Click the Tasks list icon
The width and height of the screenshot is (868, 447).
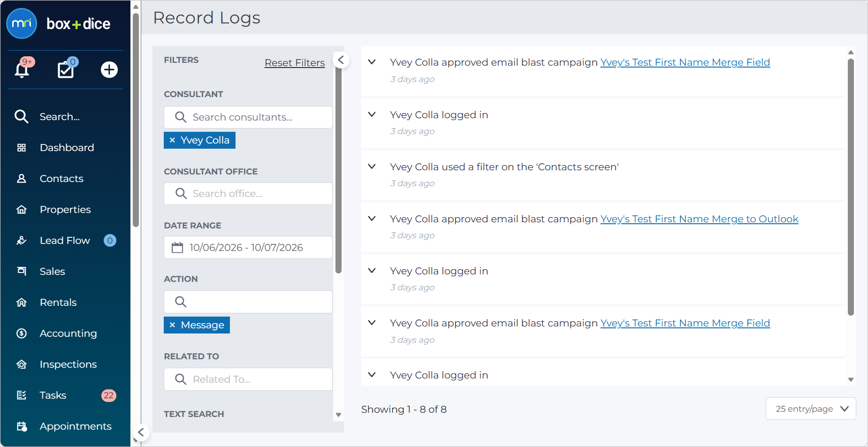click(22, 395)
